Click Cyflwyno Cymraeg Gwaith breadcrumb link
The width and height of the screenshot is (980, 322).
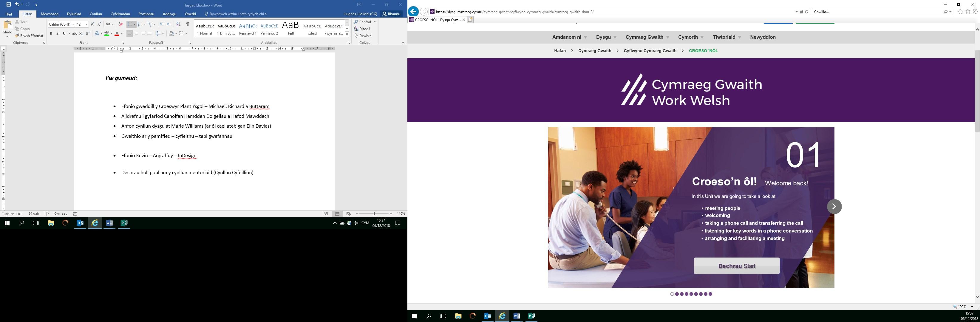[650, 51]
